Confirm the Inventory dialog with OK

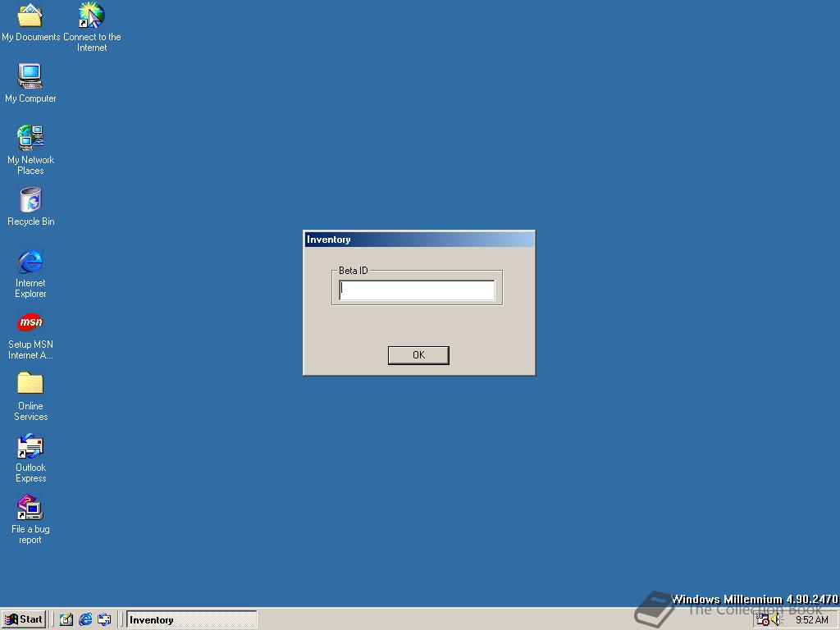pos(418,355)
